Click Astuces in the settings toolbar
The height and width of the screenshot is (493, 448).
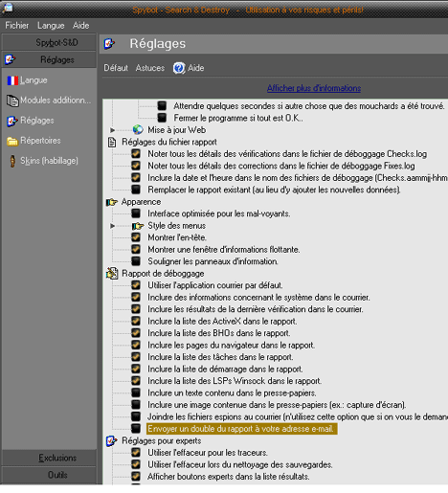150,68
